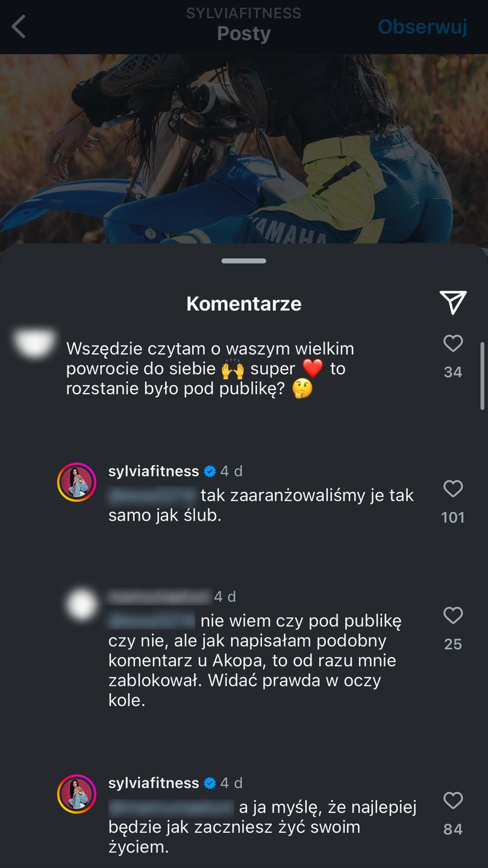Tap the blurred avatar of the top commenter
Image resolution: width=488 pixels, height=868 pixels.
coord(34,344)
